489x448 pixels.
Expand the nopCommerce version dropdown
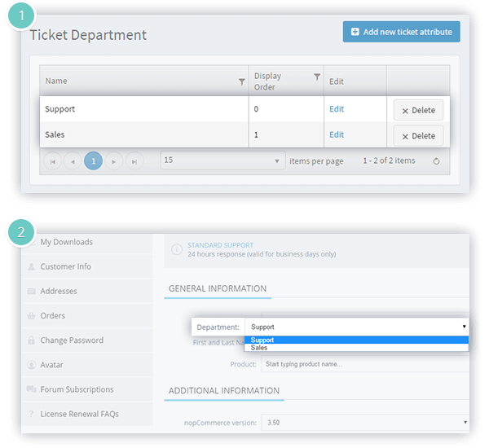[365, 423]
